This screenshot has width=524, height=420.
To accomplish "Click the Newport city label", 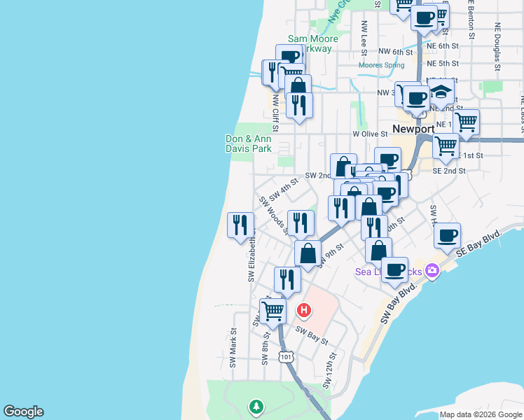I will click(x=413, y=129).
